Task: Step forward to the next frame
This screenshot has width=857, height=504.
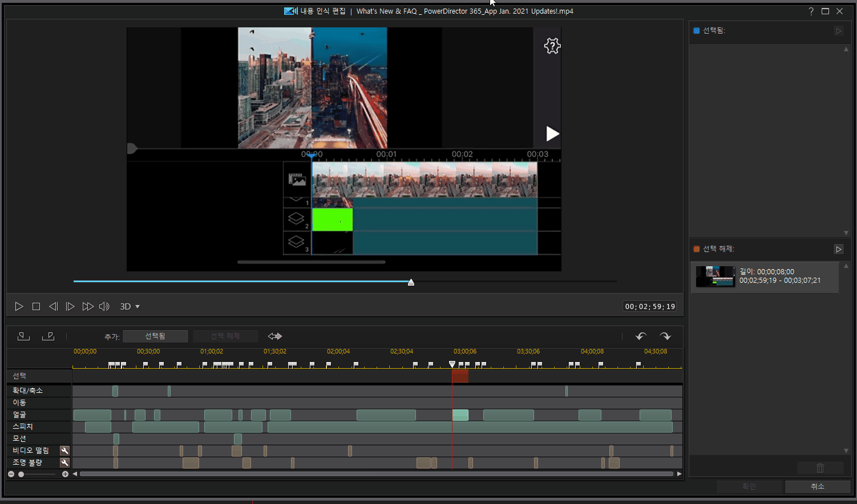Action: pyautogui.click(x=70, y=307)
